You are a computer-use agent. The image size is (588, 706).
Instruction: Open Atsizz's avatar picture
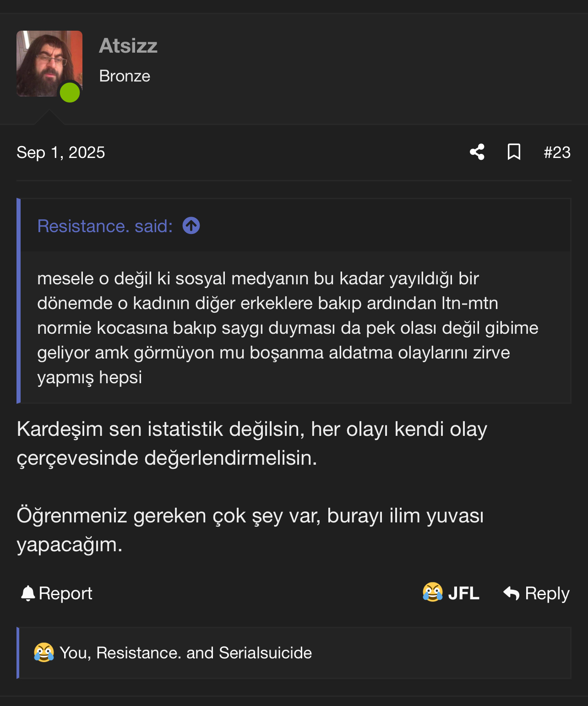[x=49, y=64]
